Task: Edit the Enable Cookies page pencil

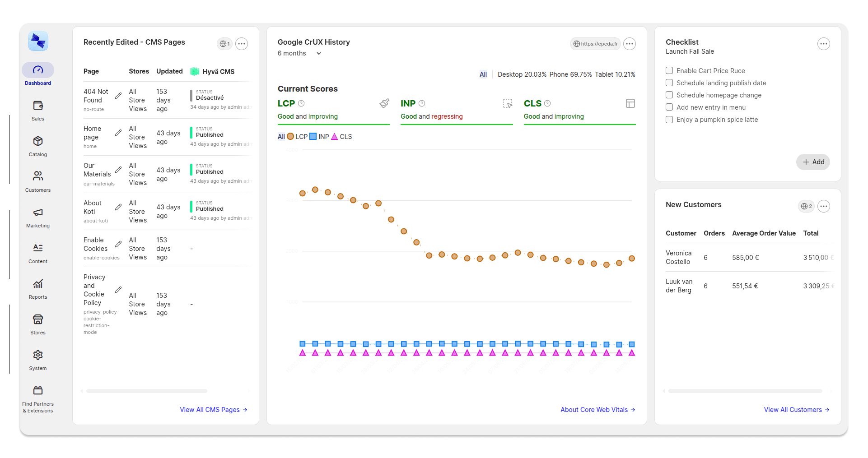Action: [x=118, y=244]
